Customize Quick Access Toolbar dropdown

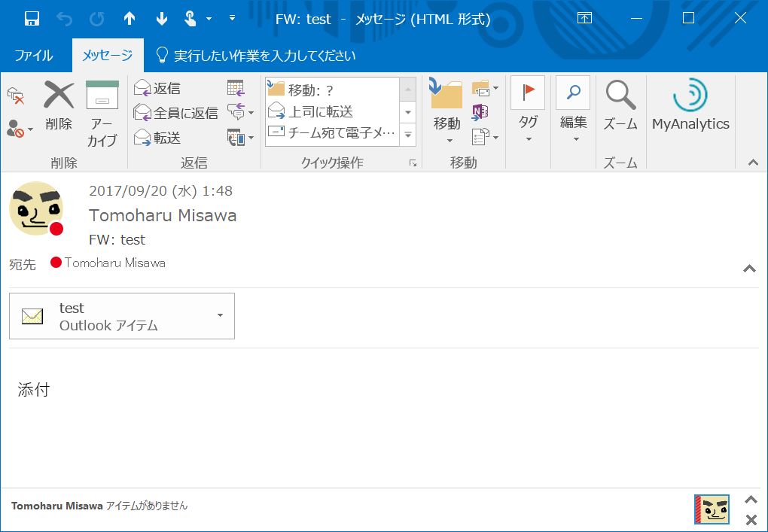[x=232, y=18]
